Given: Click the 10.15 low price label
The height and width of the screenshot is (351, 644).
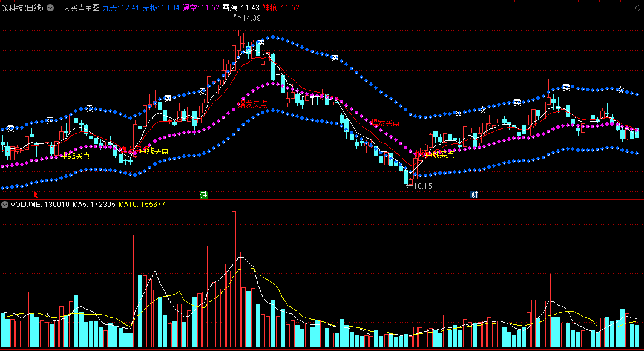Looking at the screenshot, I should [x=422, y=186].
